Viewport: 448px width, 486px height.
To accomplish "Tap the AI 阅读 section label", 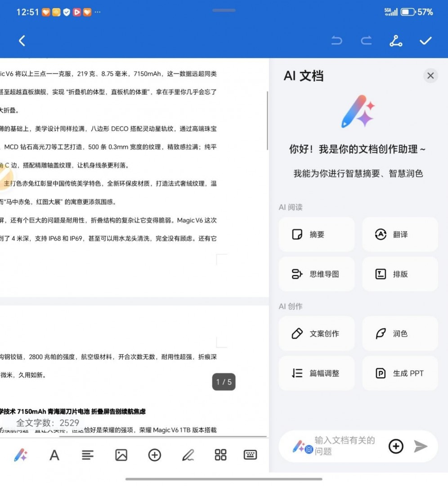I will pyautogui.click(x=290, y=207).
